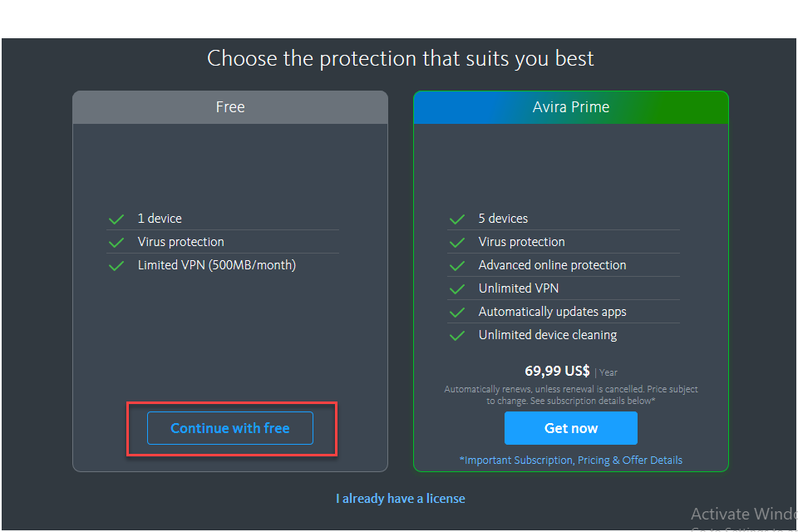Select the Free plan header
The width and height of the screenshot is (798, 532).
tap(230, 107)
